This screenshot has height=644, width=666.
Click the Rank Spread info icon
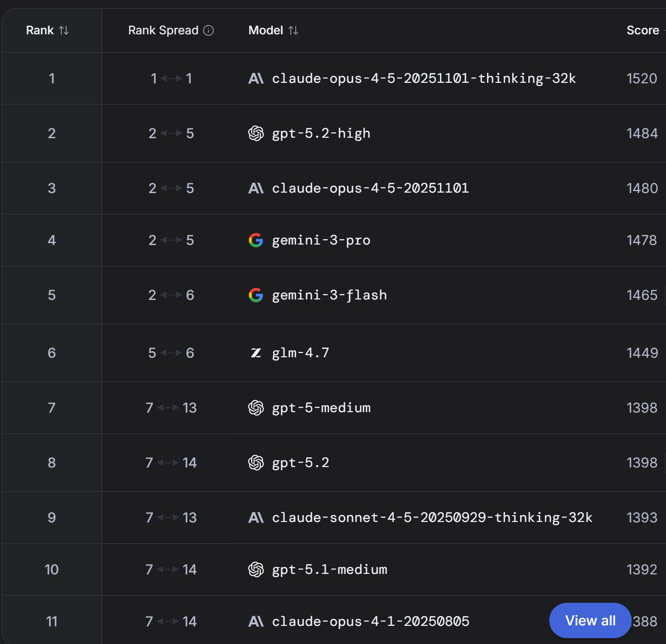[x=208, y=30]
